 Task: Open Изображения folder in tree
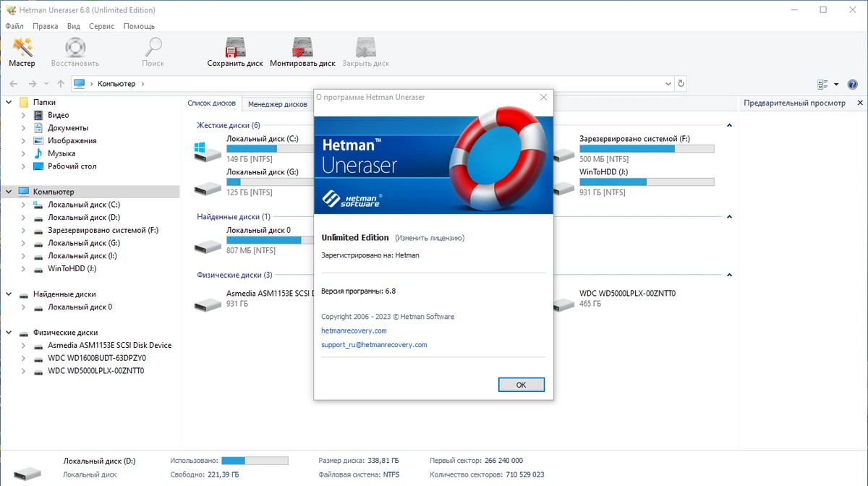72,141
